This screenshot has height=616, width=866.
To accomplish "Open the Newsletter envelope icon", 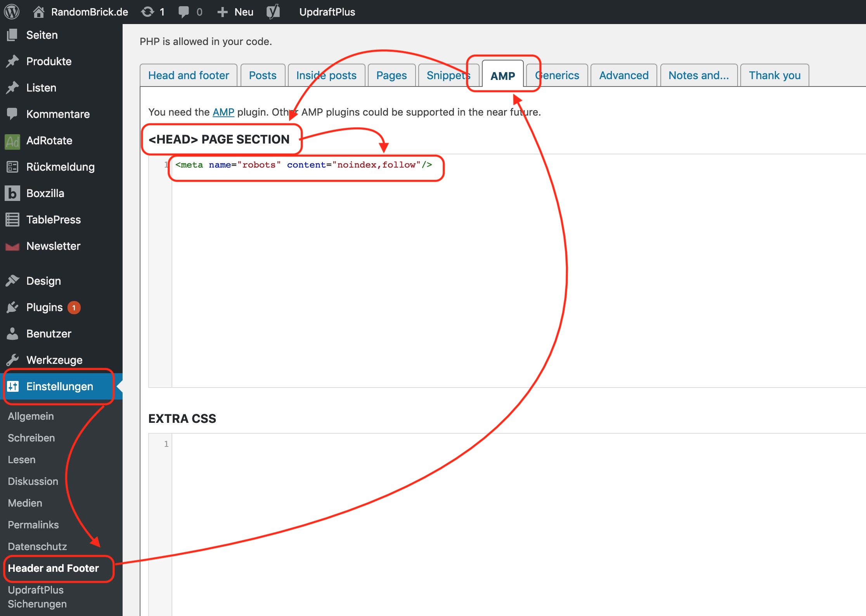I will [12, 246].
